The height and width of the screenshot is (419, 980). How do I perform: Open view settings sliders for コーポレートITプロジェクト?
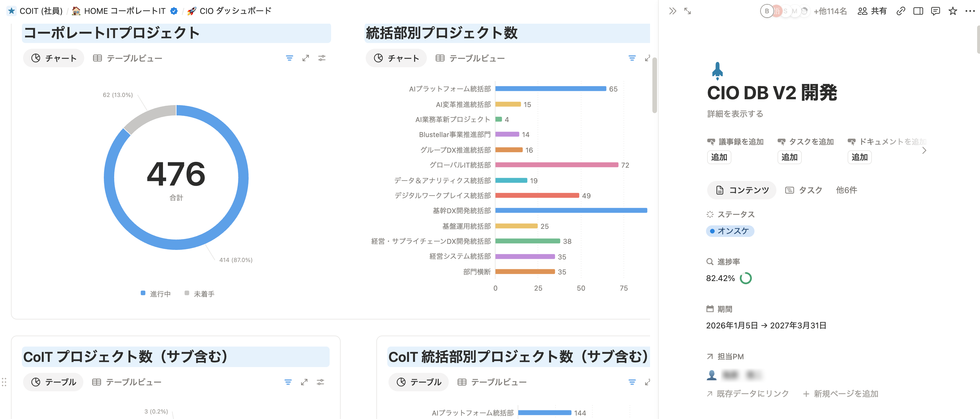tap(322, 58)
